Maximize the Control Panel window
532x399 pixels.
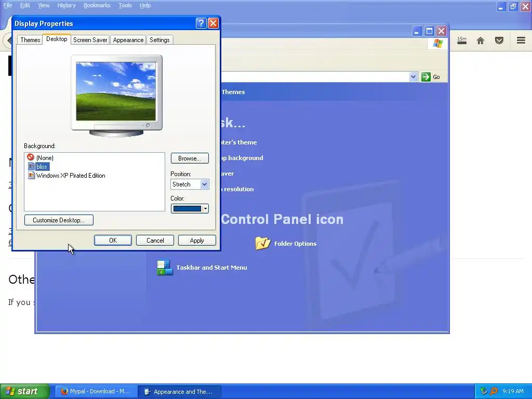(x=429, y=31)
